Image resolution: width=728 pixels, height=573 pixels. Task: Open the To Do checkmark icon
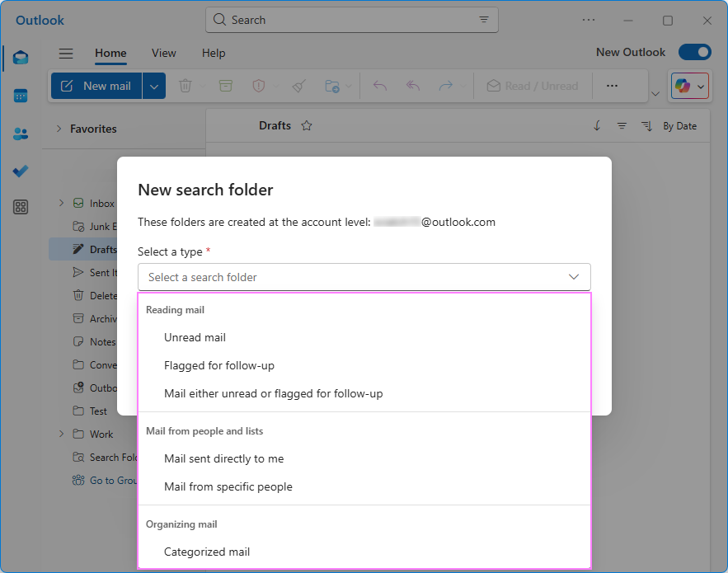(x=21, y=171)
